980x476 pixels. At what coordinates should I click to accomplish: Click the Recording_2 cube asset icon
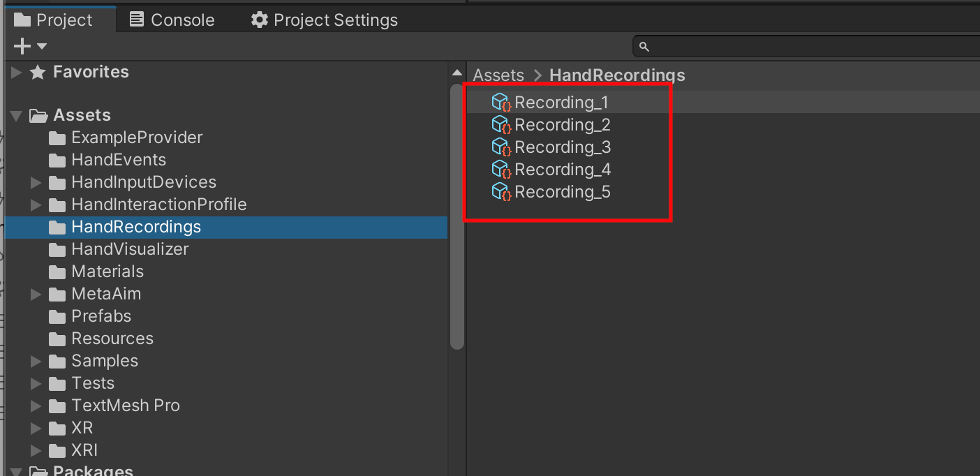(501, 124)
